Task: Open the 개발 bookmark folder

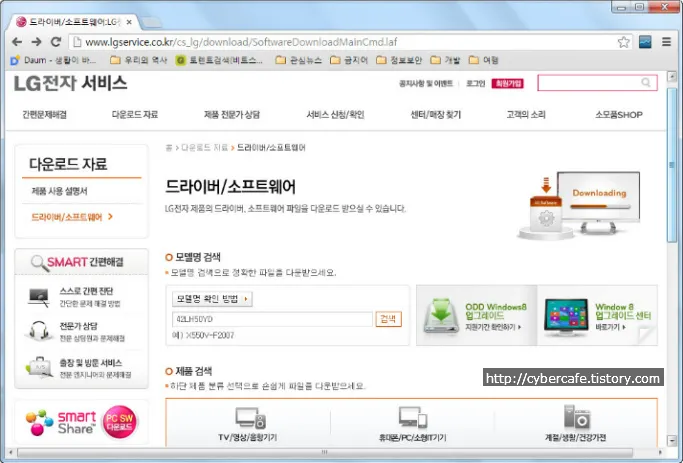Action: pyautogui.click(x=445, y=60)
